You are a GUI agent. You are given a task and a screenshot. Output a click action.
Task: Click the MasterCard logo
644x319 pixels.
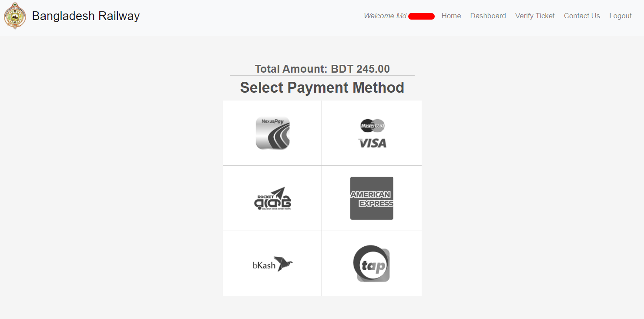372,126
